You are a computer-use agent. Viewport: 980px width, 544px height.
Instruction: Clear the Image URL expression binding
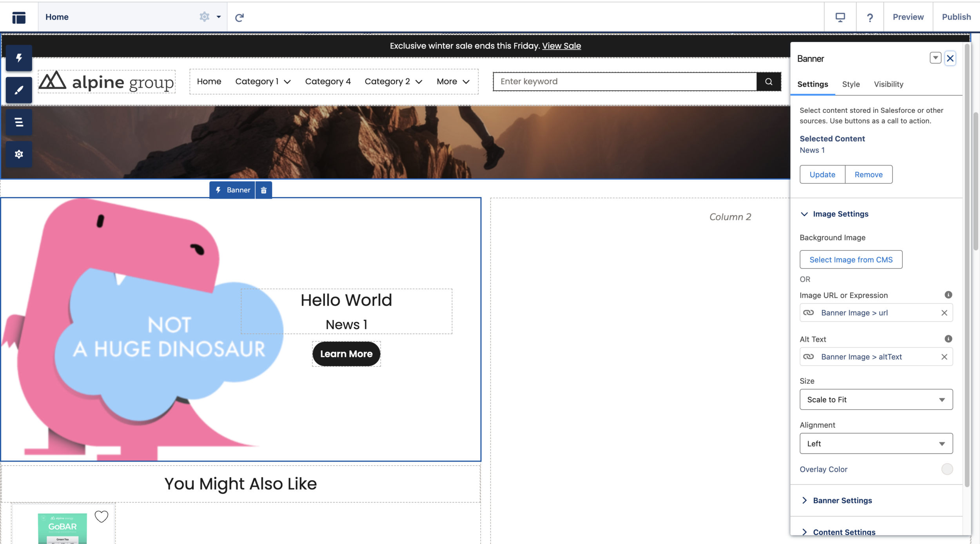click(944, 313)
